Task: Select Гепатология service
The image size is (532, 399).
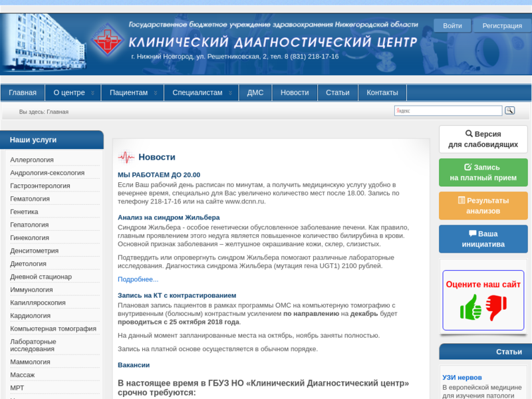Action: [x=29, y=225]
